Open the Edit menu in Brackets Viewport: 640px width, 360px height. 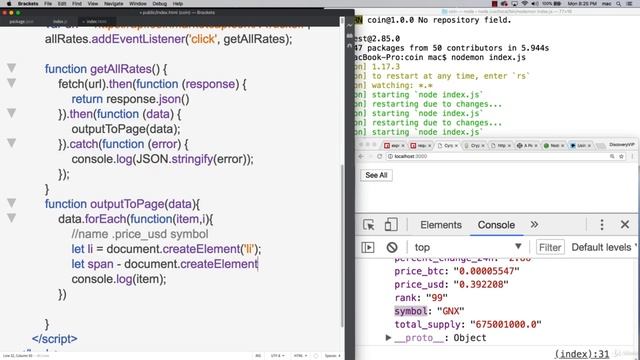(62, 4)
